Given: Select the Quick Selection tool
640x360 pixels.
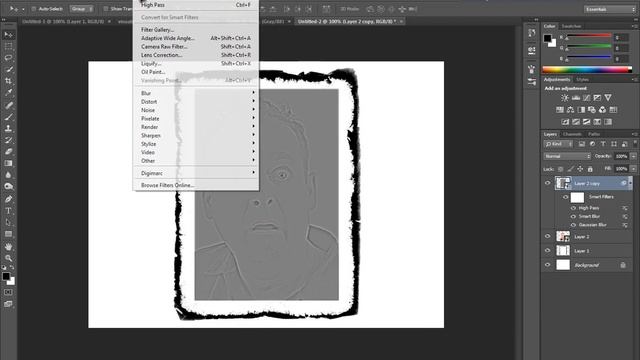Looking at the screenshot, I should (8, 69).
